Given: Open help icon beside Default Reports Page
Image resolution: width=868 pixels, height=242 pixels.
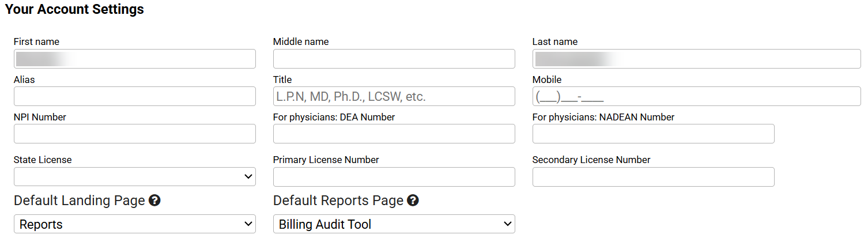Looking at the screenshot, I should [x=413, y=201].
